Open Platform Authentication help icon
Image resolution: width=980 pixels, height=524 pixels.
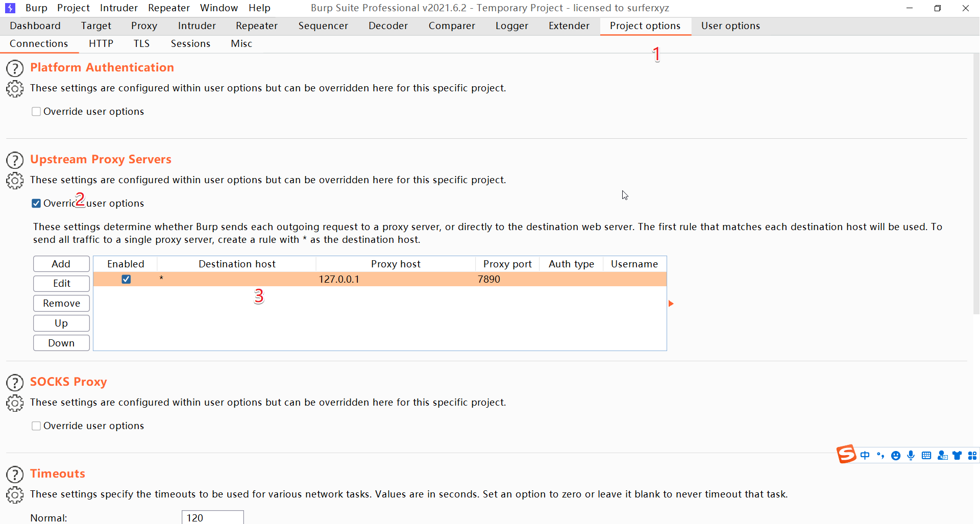point(15,68)
